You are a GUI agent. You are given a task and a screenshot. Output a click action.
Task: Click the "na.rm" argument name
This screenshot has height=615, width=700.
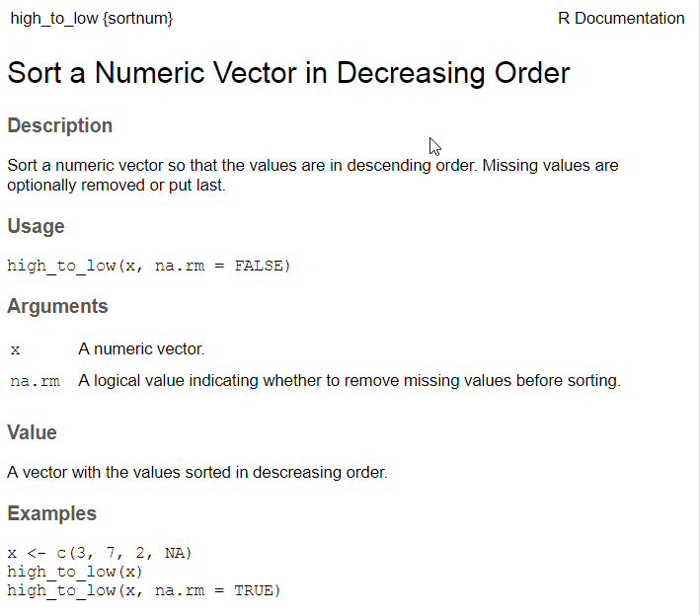(x=35, y=381)
